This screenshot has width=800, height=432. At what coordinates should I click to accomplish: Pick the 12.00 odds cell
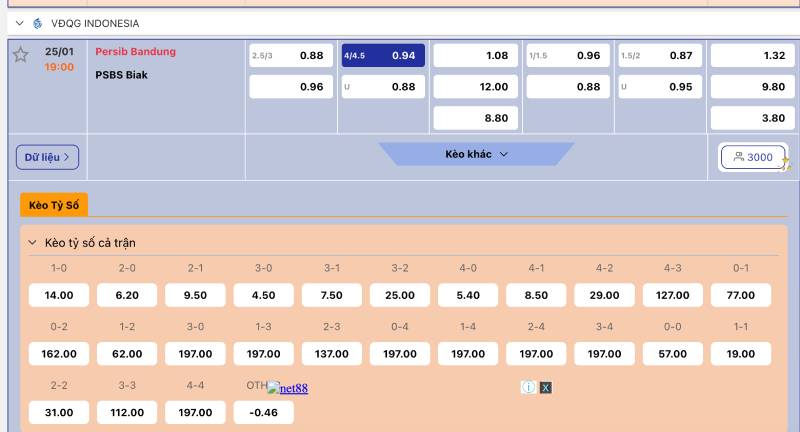476,87
